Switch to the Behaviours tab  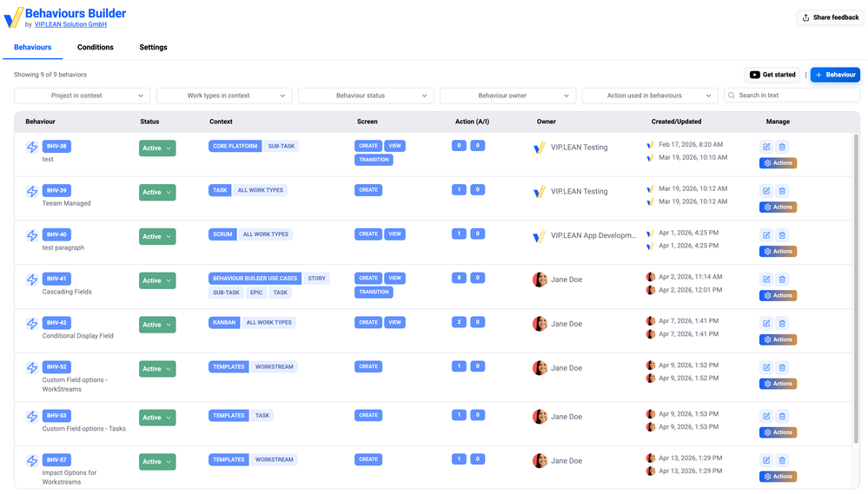(x=33, y=47)
